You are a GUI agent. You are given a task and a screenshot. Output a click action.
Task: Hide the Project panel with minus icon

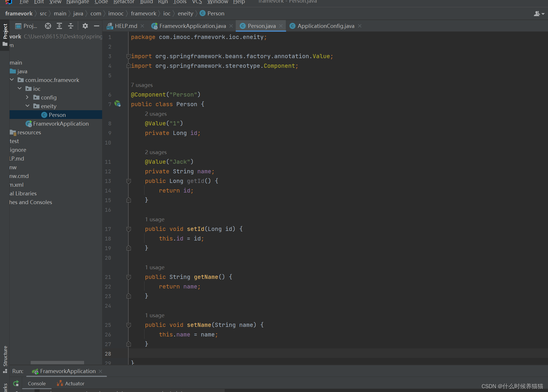click(x=97, y=26)
